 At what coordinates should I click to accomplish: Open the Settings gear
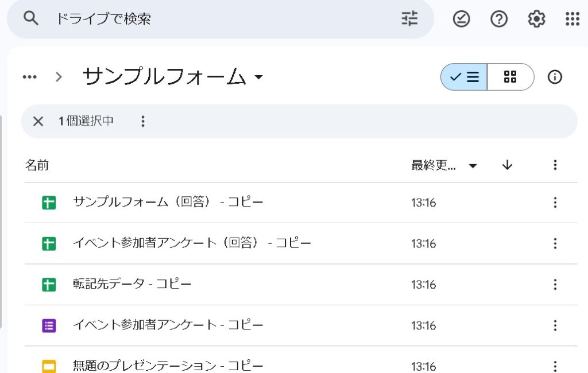pos(536,19)
